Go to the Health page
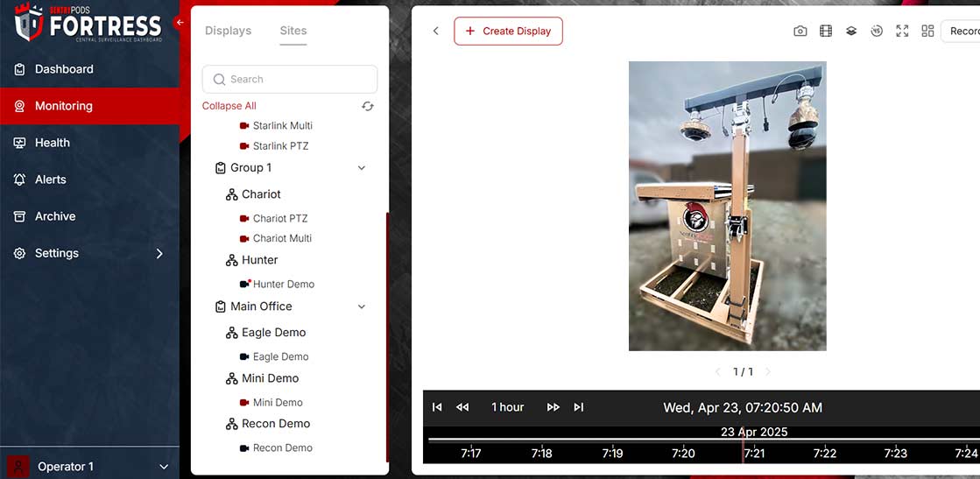 [x=89, y=144]
